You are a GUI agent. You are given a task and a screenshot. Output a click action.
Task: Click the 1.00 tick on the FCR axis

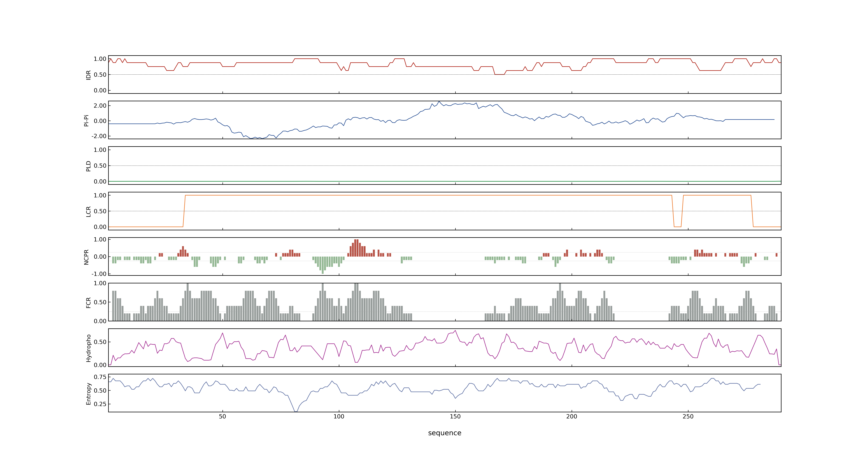click(x=100, y=283)
